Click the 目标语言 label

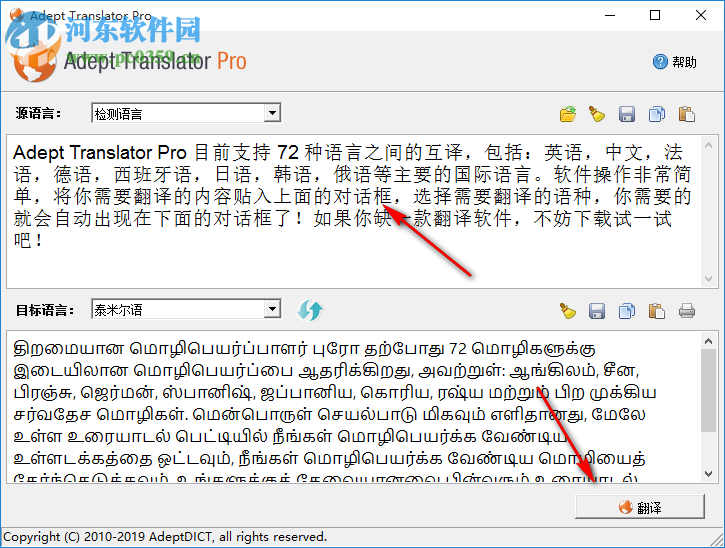point(45,310)
